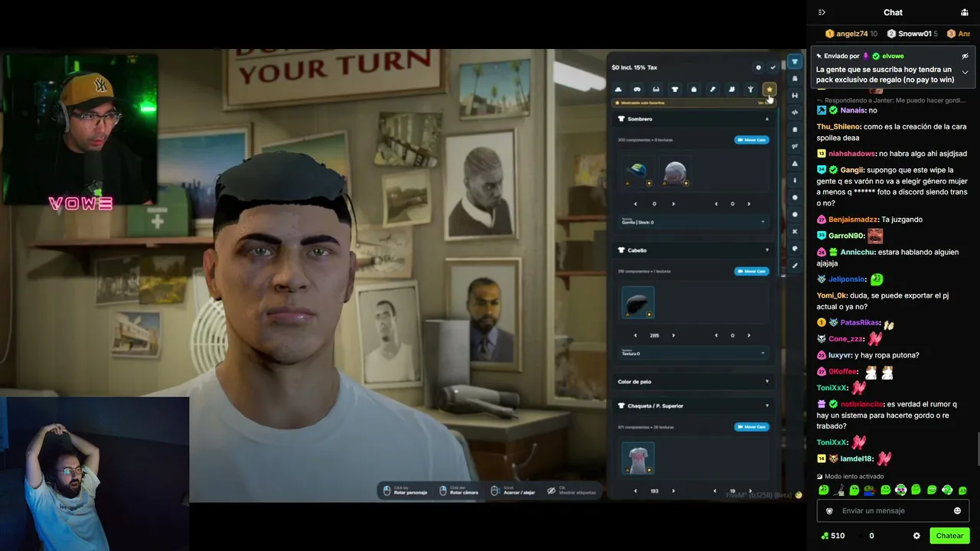The image size is (980, 551).
Task: Click the Chatear send button
Action: pos(949,536)
